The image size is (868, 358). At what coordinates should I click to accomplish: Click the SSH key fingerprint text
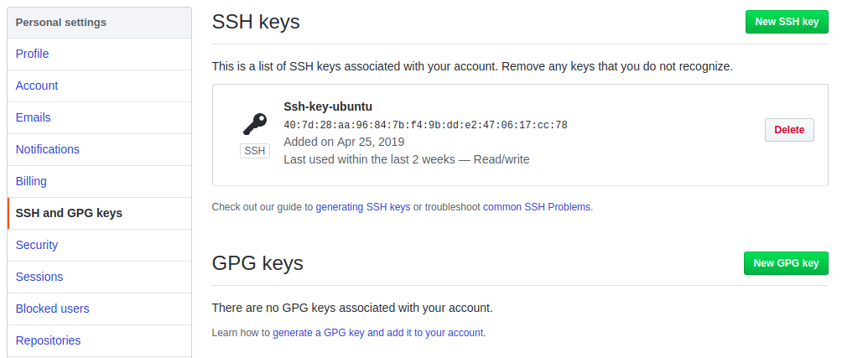[425, 125]
